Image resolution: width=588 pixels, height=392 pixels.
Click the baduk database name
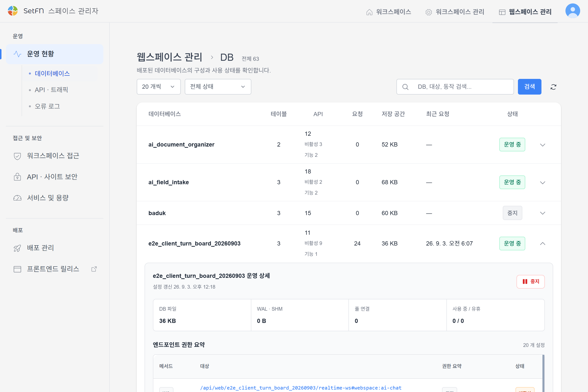pyautogui.click(x=157, y=213)
